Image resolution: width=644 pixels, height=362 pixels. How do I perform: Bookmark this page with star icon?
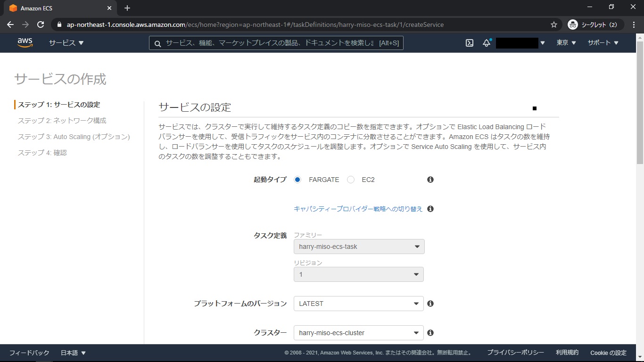tap(554, 25)
